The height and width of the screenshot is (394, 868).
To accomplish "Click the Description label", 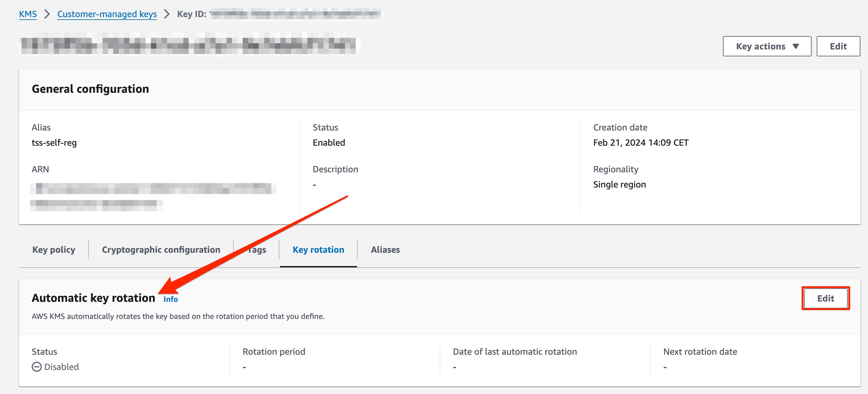I will 335,169.
